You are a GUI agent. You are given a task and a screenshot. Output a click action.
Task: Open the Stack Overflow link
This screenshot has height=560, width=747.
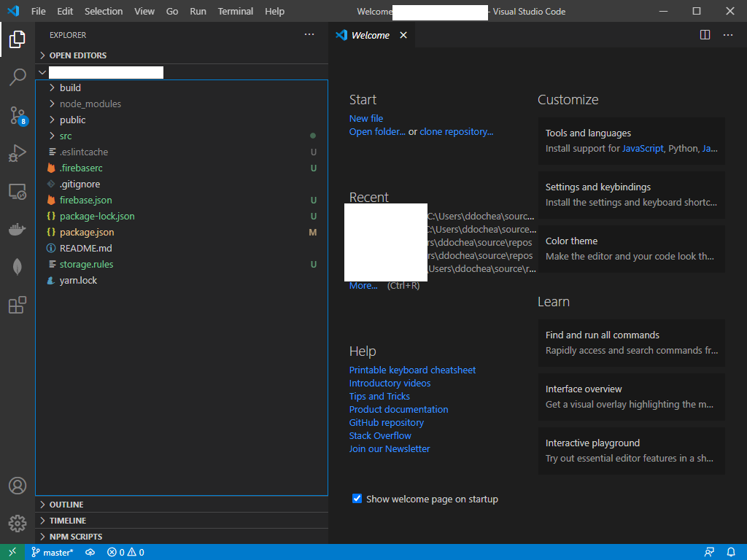(380, 435)
